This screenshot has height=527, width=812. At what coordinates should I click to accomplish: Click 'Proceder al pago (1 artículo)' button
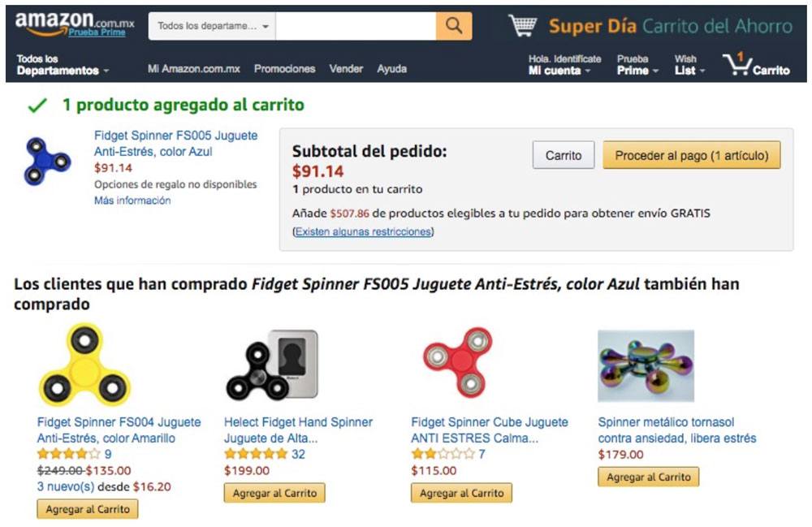point(691,155)
